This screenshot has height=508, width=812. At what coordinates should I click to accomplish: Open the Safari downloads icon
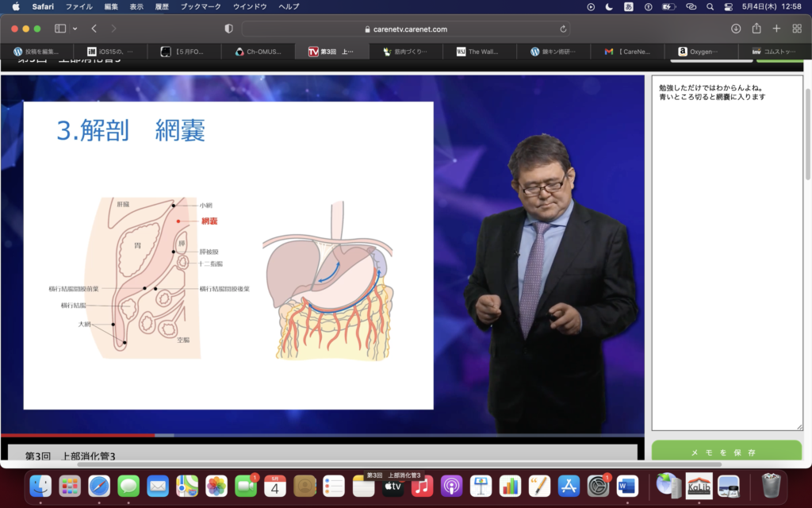click(736, 29)
